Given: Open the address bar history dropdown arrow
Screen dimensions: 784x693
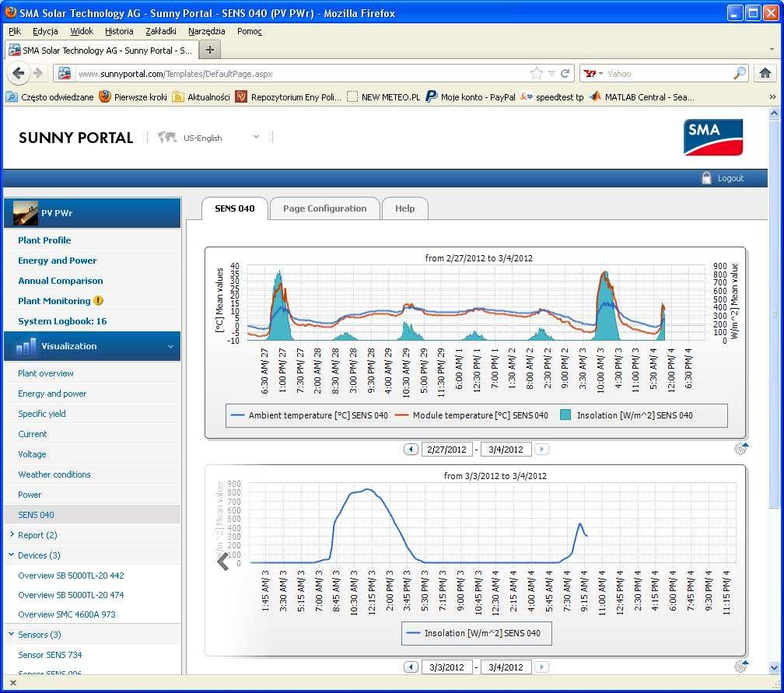Looking at the screenshot, I should pos(551,73).
